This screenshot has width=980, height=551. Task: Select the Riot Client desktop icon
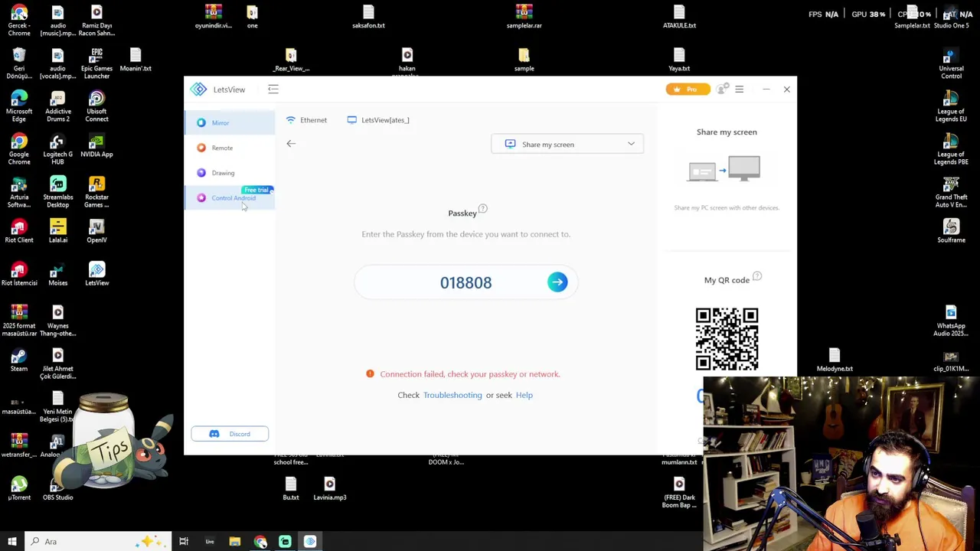click(19, 230)
